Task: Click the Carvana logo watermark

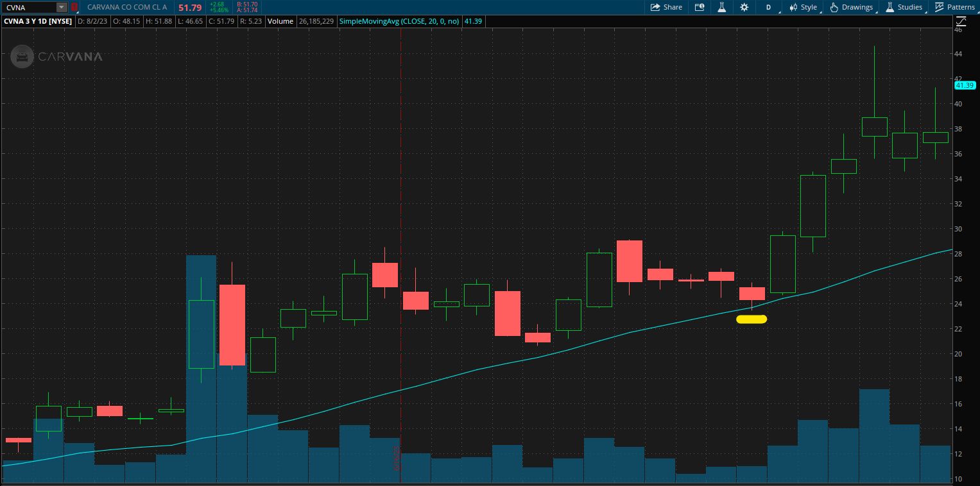Action: [x=56, y=56]
